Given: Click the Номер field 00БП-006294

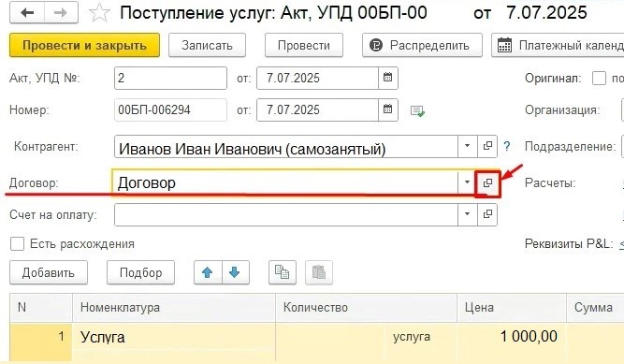Looking at the screenshot, I should pyautogui.click(x=170, y=109).
